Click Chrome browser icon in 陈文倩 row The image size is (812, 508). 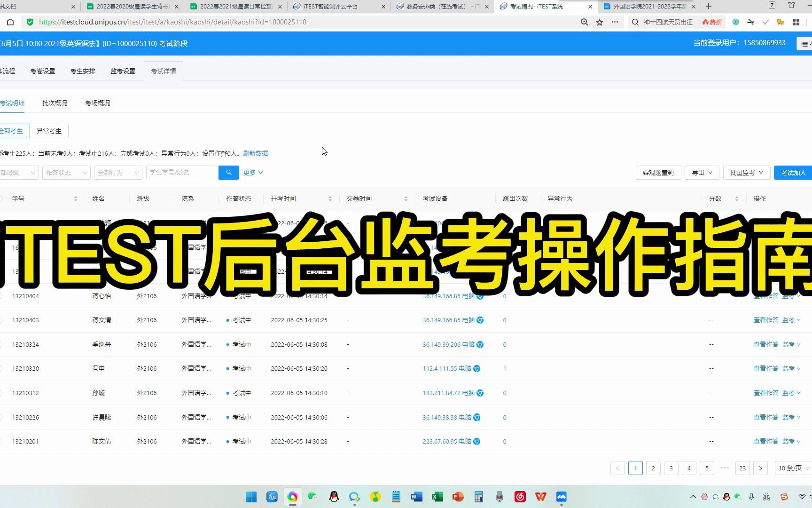click(476, 441)
